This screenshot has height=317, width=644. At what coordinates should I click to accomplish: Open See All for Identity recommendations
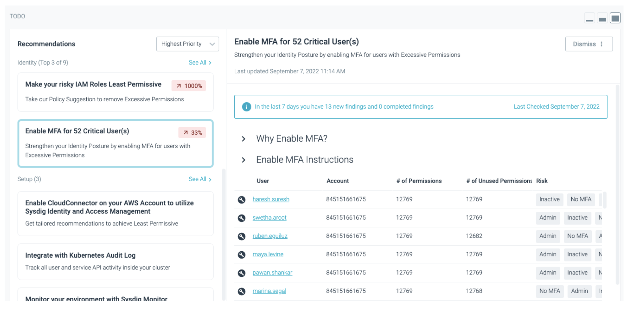coord(200,62)
